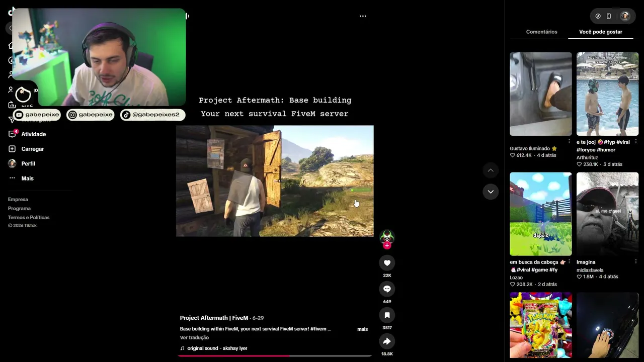
Task: Click the 649 comments count
Action: point(387,302)
